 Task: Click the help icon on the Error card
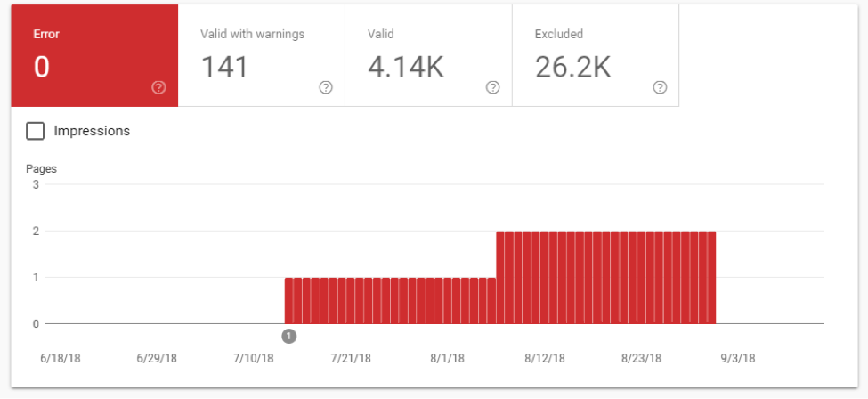[x=158, y=87]
